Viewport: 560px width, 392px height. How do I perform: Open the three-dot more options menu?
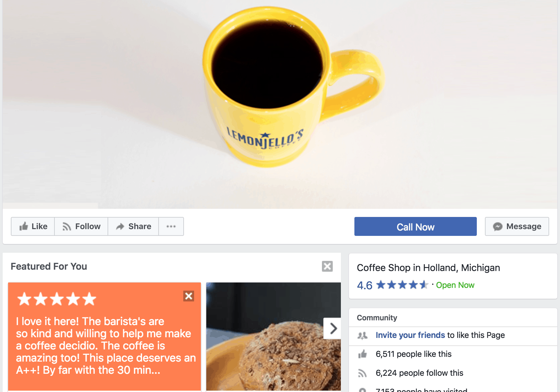click(x=171, y=226)
